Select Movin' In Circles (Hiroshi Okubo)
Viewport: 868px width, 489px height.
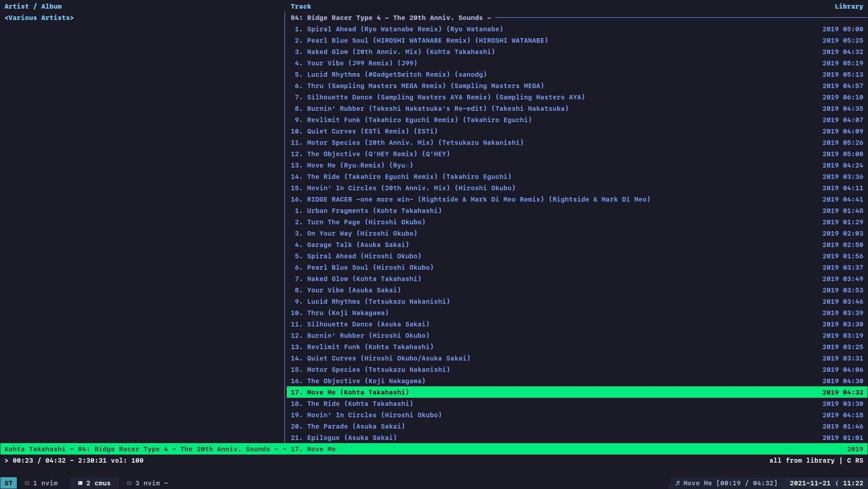coord(577,415)
